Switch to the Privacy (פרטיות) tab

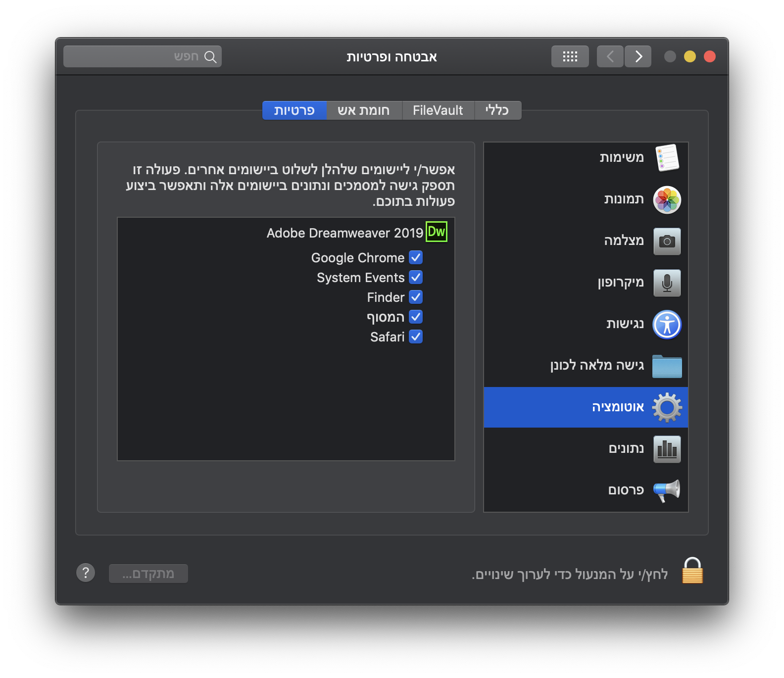coord(294,110)
